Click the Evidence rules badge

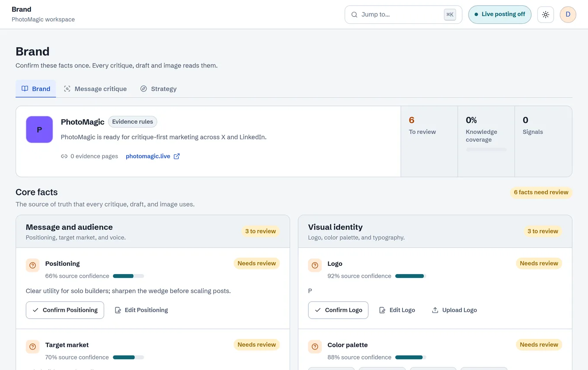132,121
